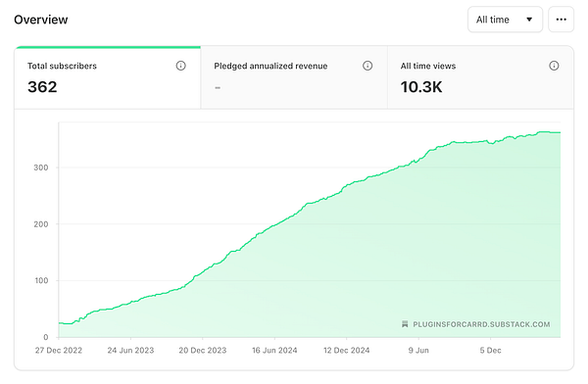This screenshot has width=588, height=384.
Task: Click the 27 Dec 2022 axis label
Action: (x=59, y=351)
